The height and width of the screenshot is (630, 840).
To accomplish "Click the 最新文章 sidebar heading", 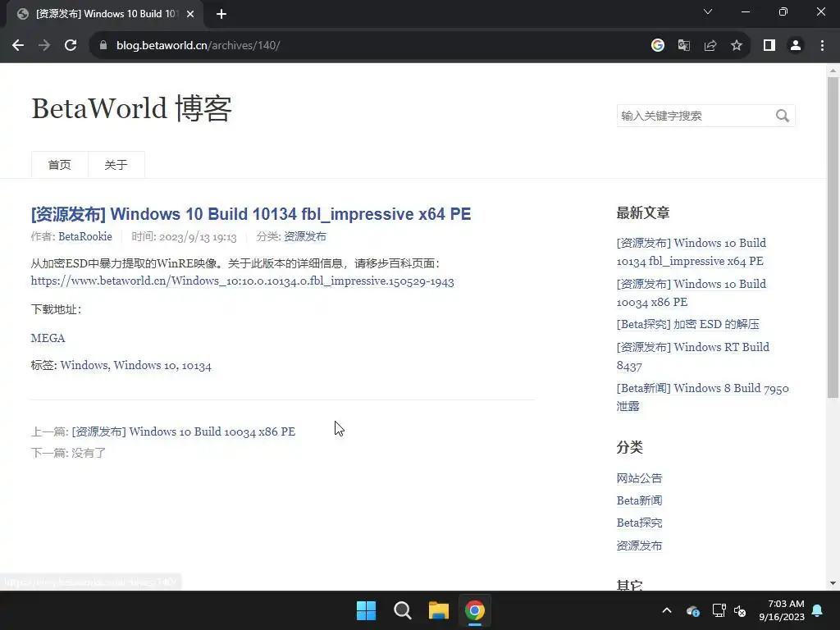I will (643, 212).
